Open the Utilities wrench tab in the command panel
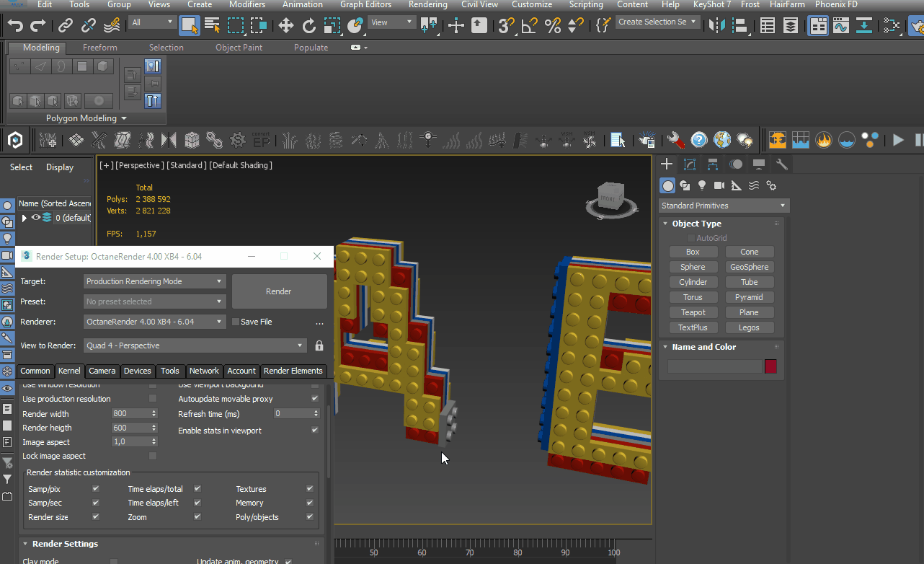924x564 pixels. point(782,164)
